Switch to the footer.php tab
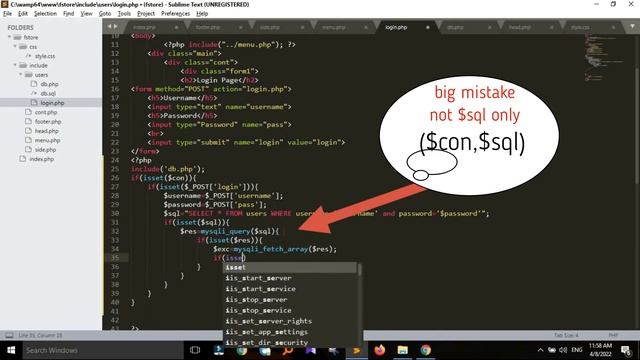 click(208, 27)
